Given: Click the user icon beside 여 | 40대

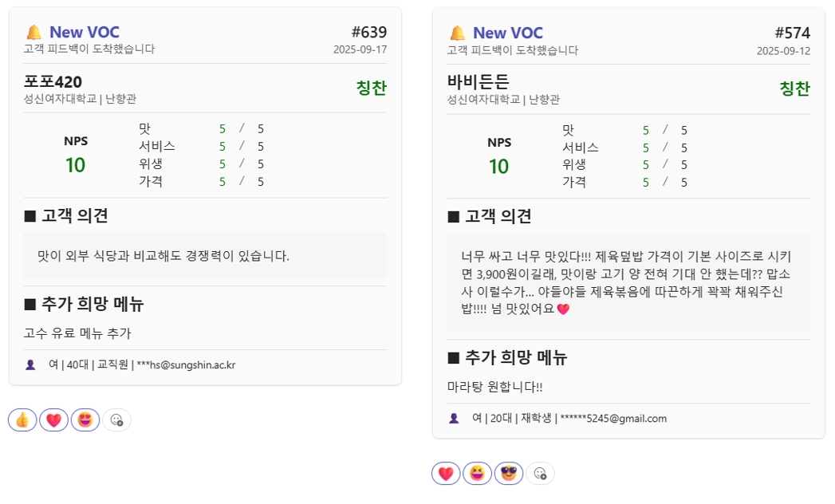Looking at the screenshot, I should 30,365.
